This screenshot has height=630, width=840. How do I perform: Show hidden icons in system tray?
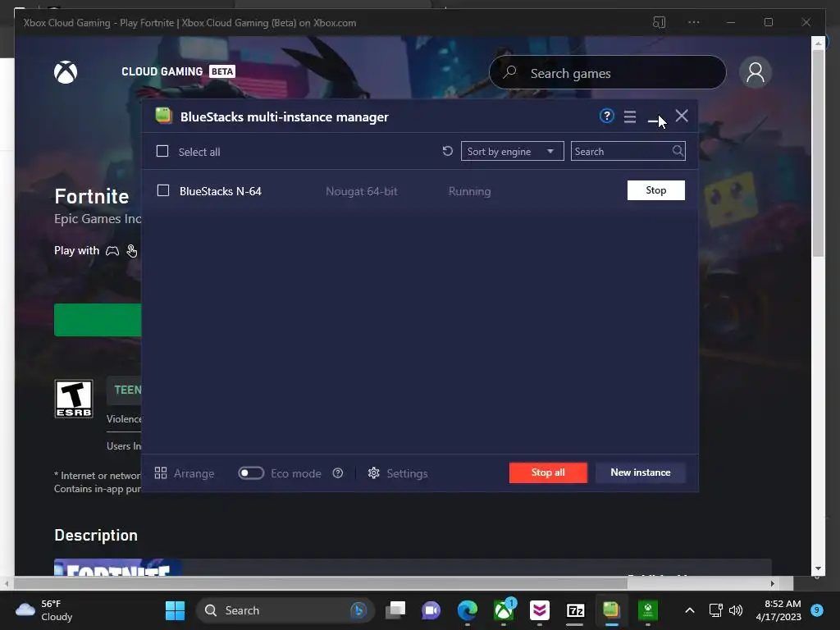pos(690,610)
